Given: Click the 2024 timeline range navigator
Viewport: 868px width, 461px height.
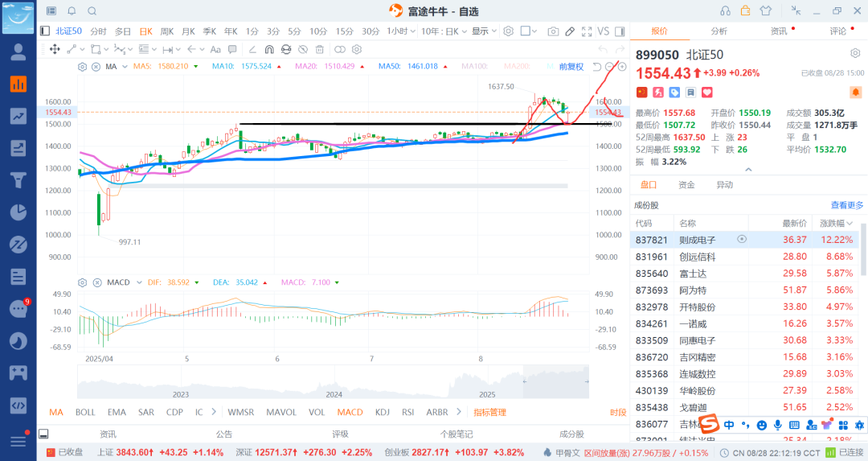Looking at the screenshot, I should tap(334, 394).
